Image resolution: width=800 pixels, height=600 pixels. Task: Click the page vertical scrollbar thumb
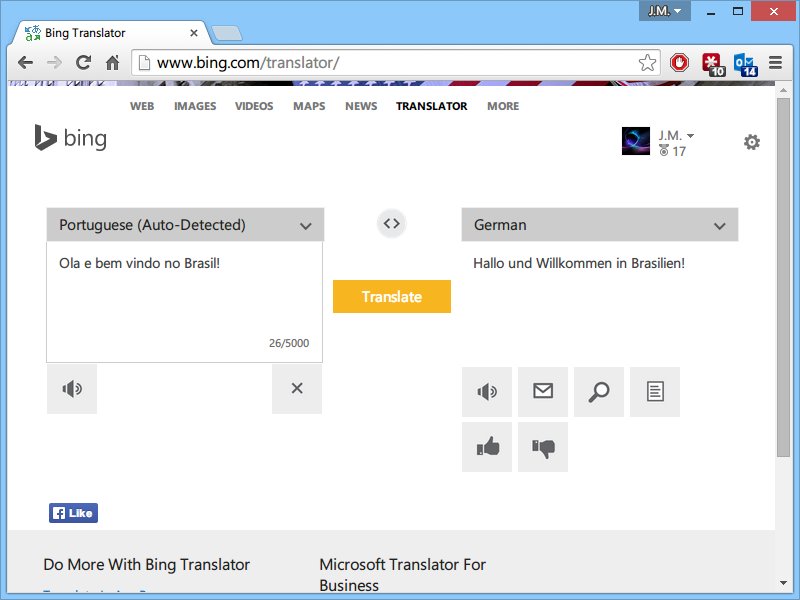point(783,277)
